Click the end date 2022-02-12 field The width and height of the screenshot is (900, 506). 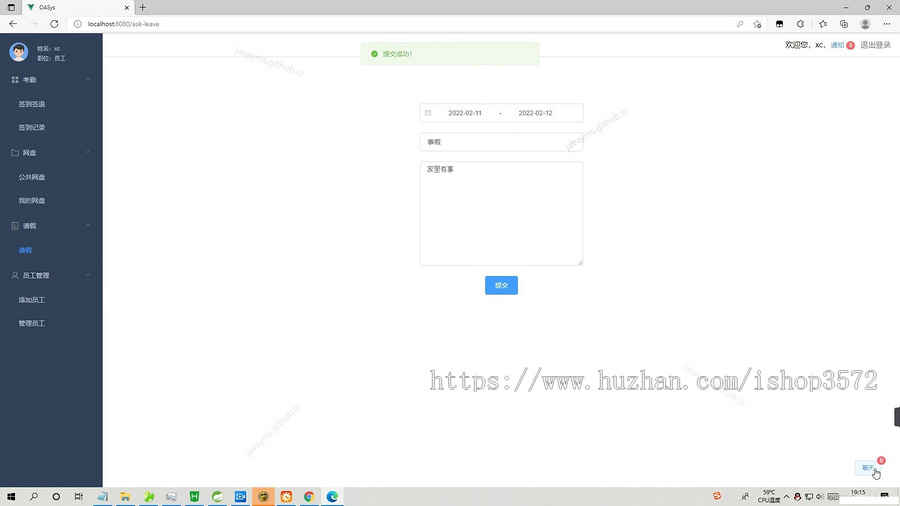click(x=535, y=113)
